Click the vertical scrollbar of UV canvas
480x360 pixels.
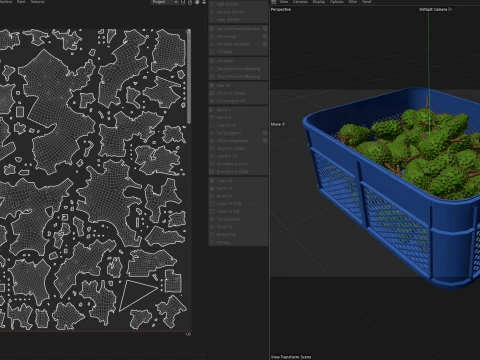tap(189, 77)
